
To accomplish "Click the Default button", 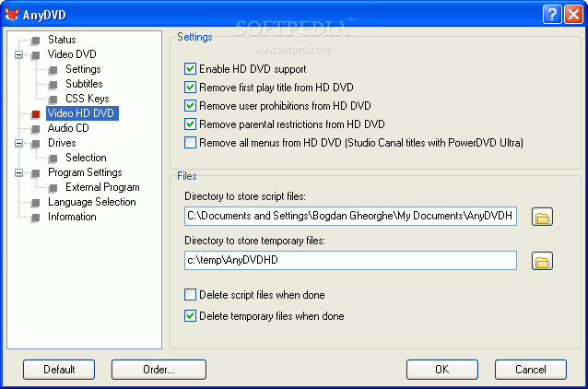I will 59,370.
